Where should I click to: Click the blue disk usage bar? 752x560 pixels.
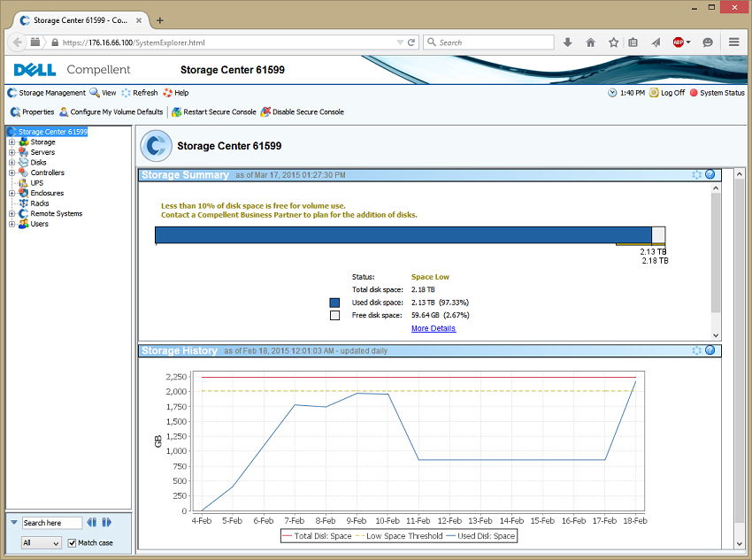coord(403,235)
